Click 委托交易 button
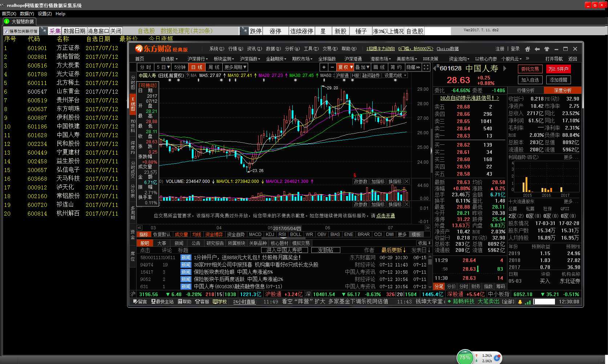Image resolution: width=608 pixels, height=364 pixels. pos(530,69)
